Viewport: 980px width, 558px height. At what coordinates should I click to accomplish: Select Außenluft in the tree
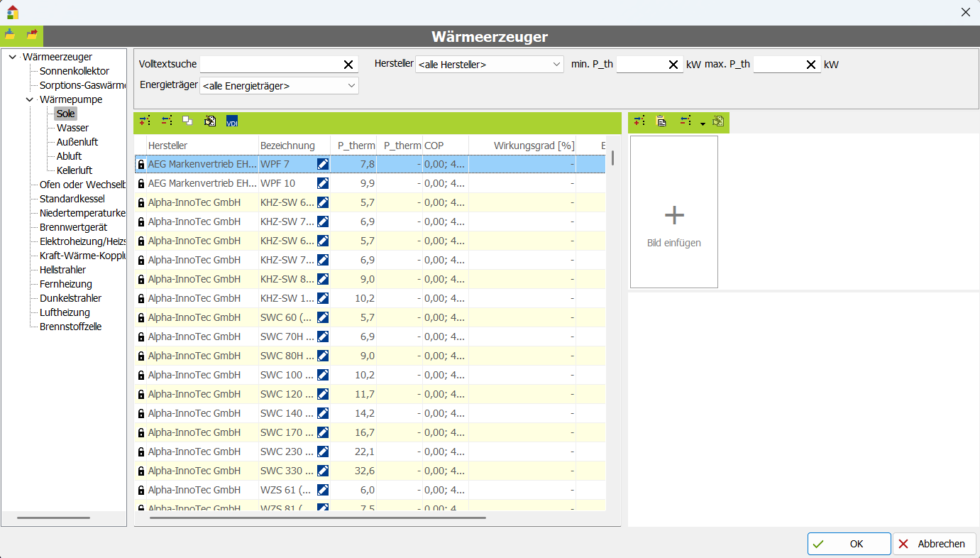pyautogui.click(x=77, y=142)
